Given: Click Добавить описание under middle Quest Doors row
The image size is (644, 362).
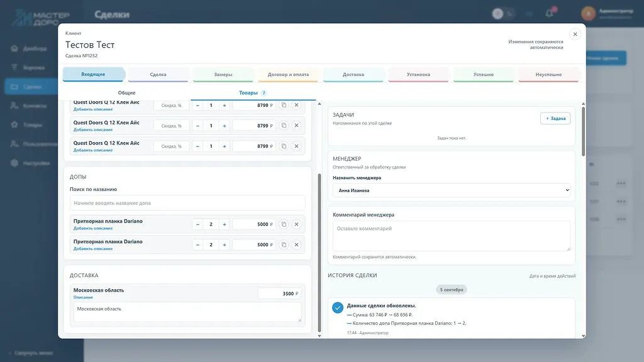Looking at the screenshot, I should pos(93,129).
